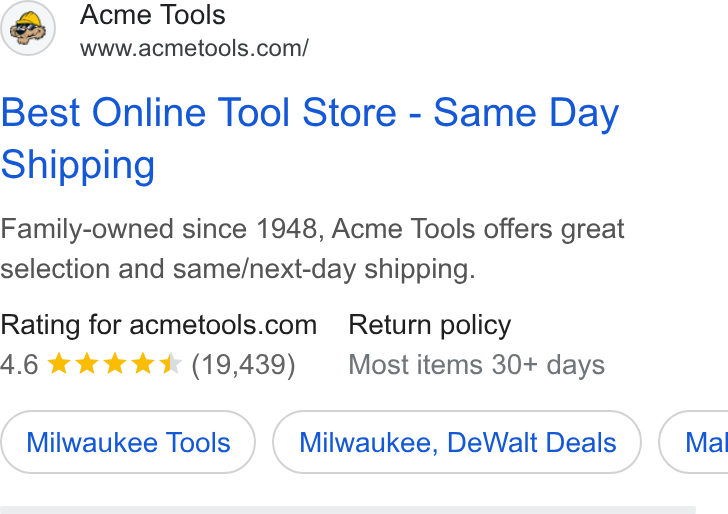
Task: Click the 4.6 rating score
Action: tap(20, 364)
